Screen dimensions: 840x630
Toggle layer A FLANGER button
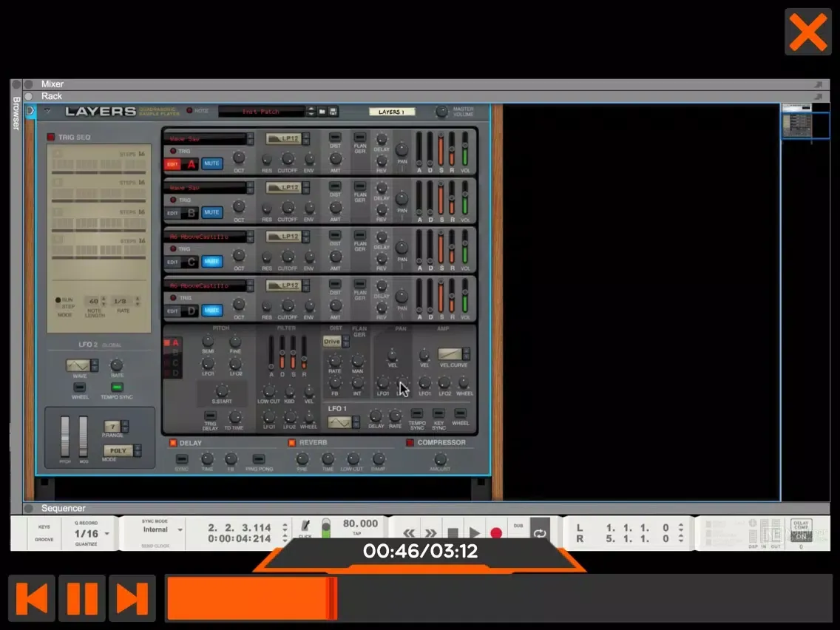coord(360,137)
